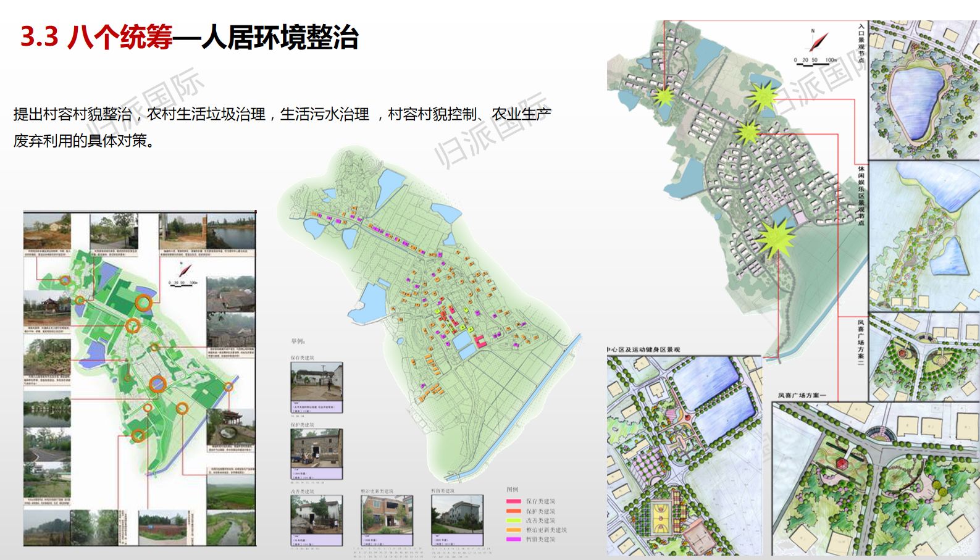Click the north arrow on the left photo-survey map
980x560 pixels.
click(183, 270)
